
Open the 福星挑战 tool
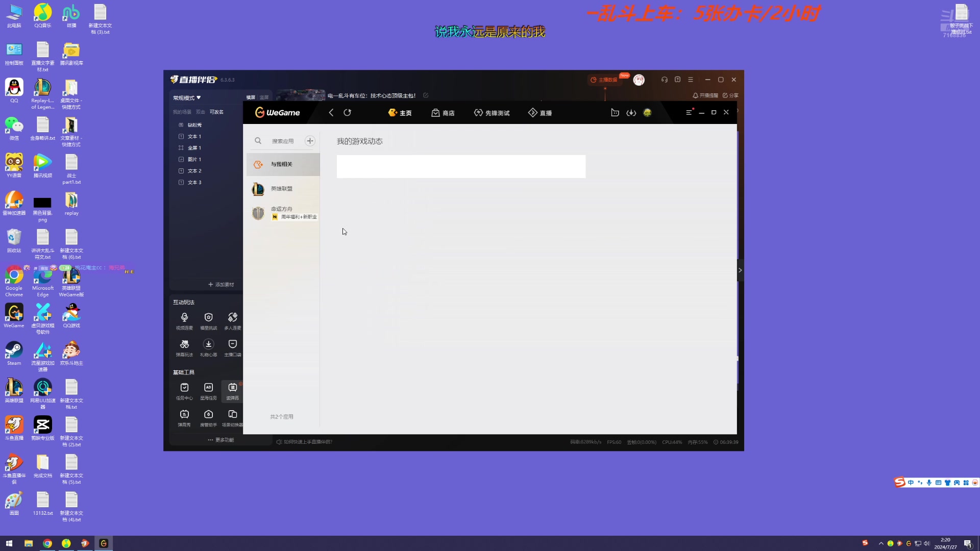[x=208, y=321]
